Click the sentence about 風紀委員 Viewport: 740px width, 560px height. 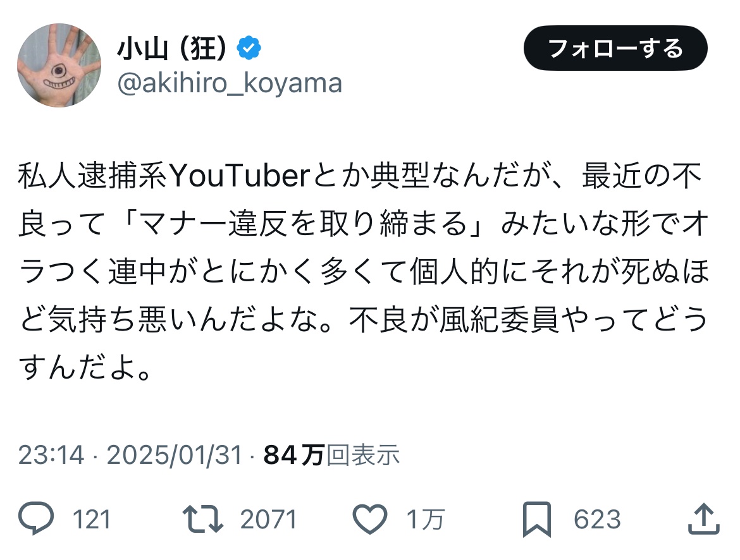coord(528,319)
